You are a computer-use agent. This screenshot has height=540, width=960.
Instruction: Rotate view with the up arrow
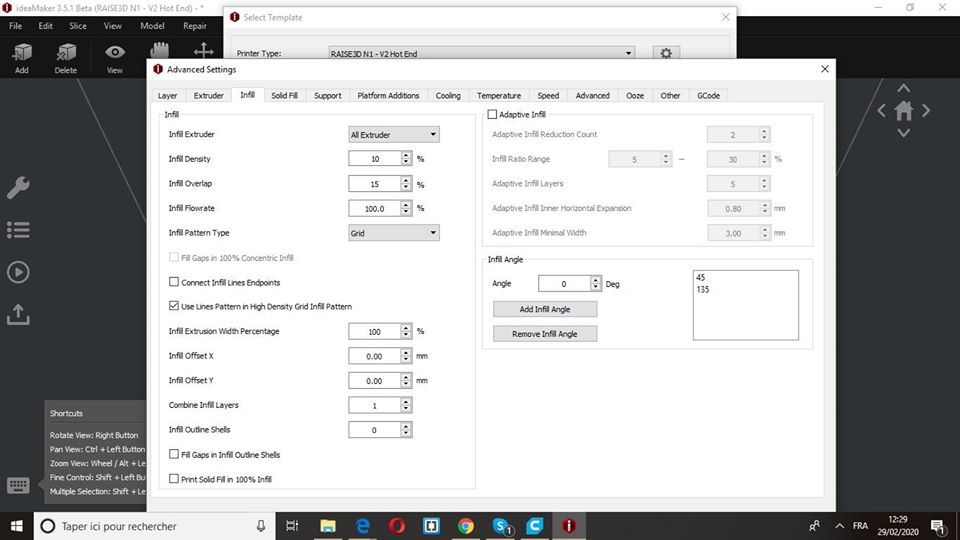pos(904,89)
